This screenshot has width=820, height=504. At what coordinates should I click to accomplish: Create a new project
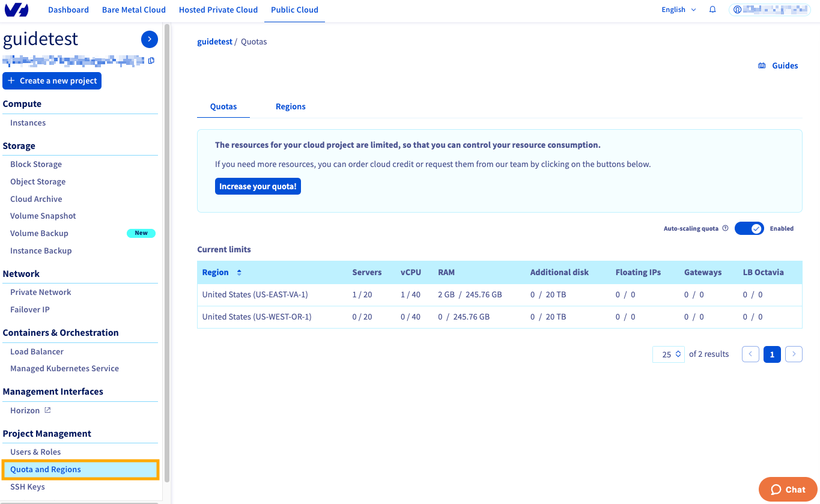point(52,80)
